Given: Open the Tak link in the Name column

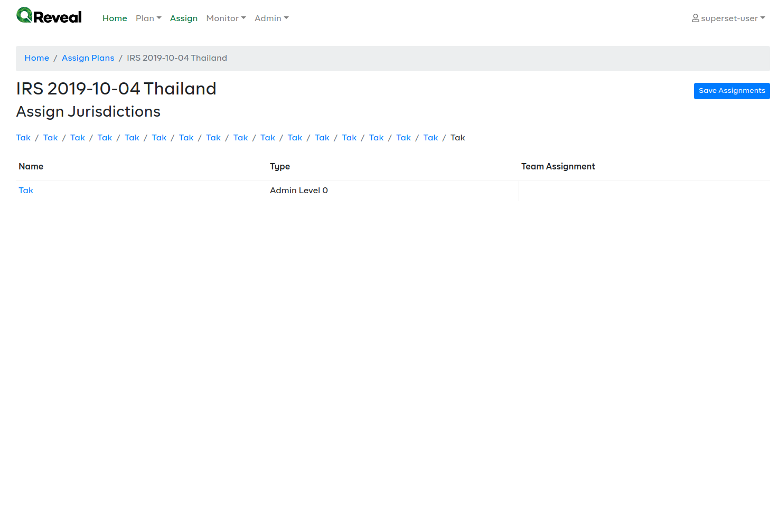Looking at the screenshot, I should coord(25,190).
